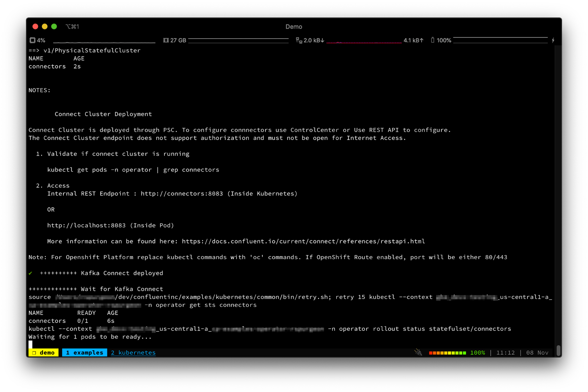Click the terminal cursor block

pyautogui.click(x=30, y=344)
